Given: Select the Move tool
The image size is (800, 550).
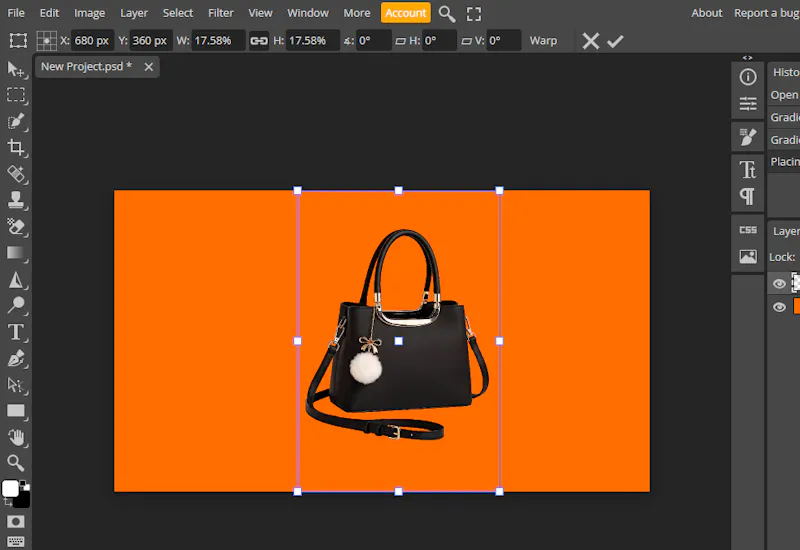Looking at the screenshot, I should (x=16, y=69).
